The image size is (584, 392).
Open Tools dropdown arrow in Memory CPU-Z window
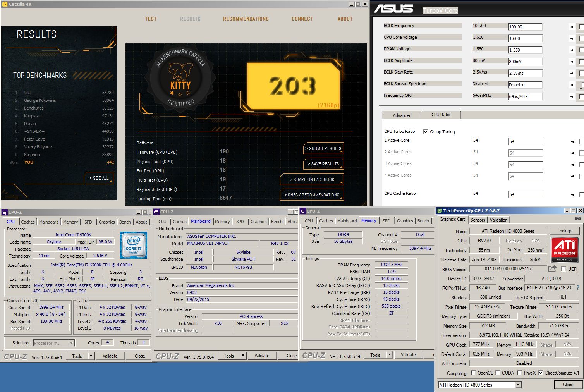(x=389, y=354)
